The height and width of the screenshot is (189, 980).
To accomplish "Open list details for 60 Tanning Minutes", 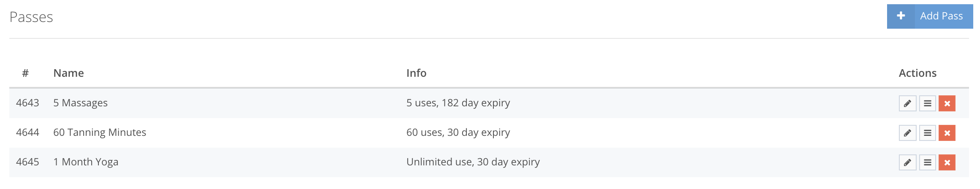I will (x=927, y=133).
